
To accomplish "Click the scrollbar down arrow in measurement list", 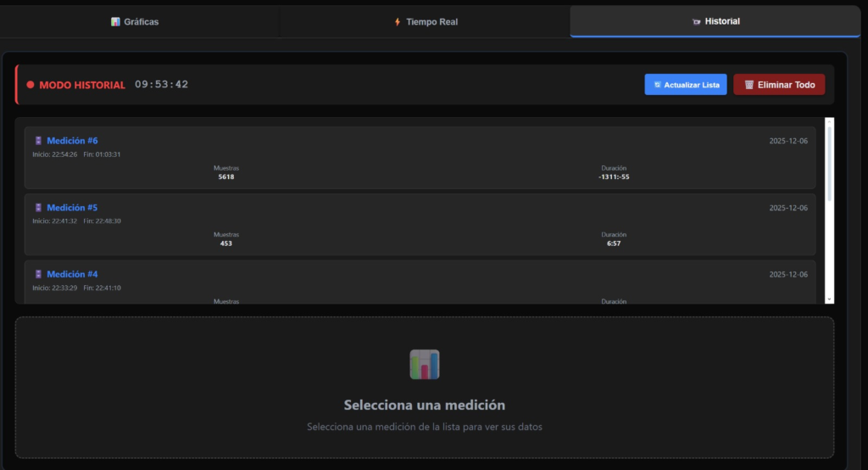I will [x=829, y=299].
